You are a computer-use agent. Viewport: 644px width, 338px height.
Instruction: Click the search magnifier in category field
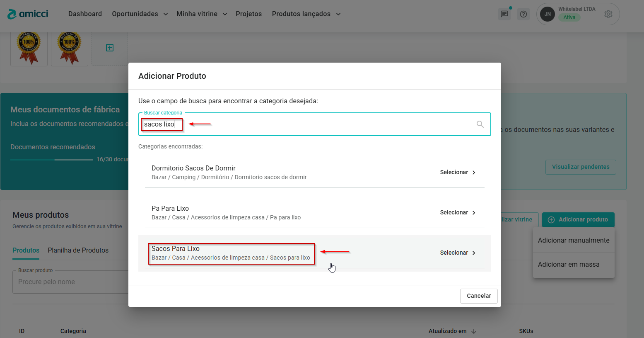[480, 124]
